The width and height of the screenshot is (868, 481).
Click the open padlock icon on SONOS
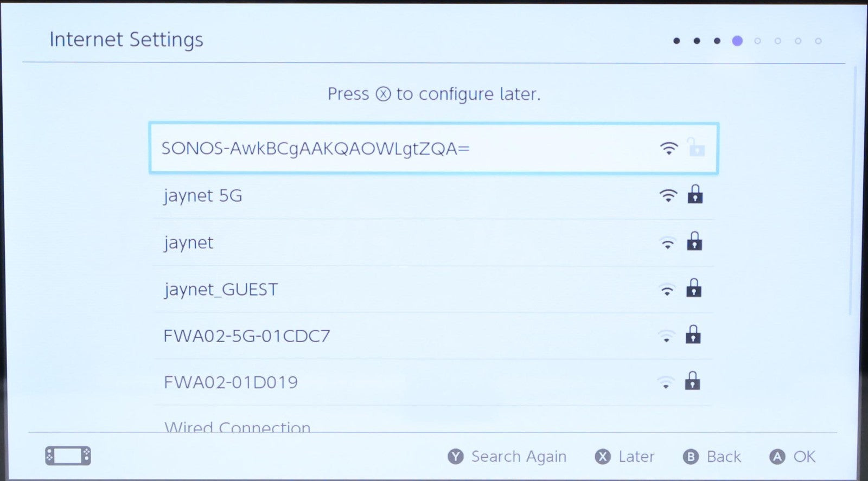point(696,147)
